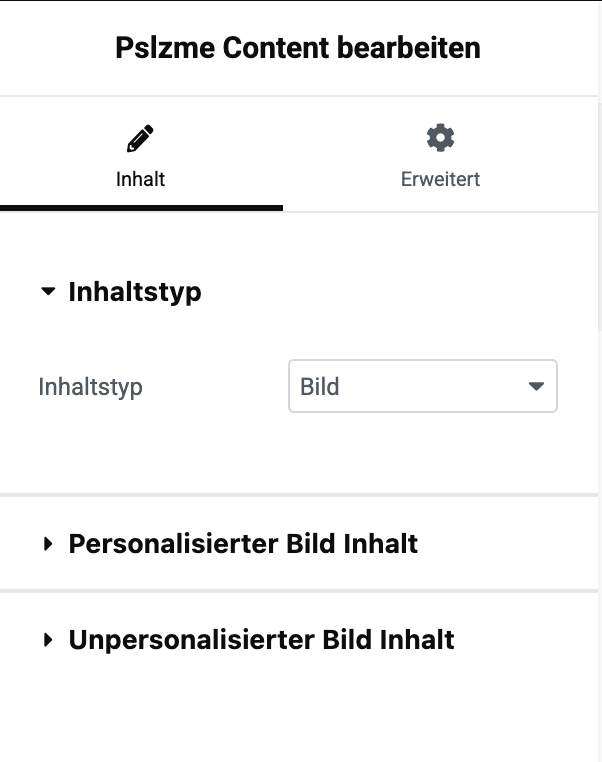Screen dimensions: 602x762
Task: Click the selected value 'Bild' text
Action: (x=320, y=386)
